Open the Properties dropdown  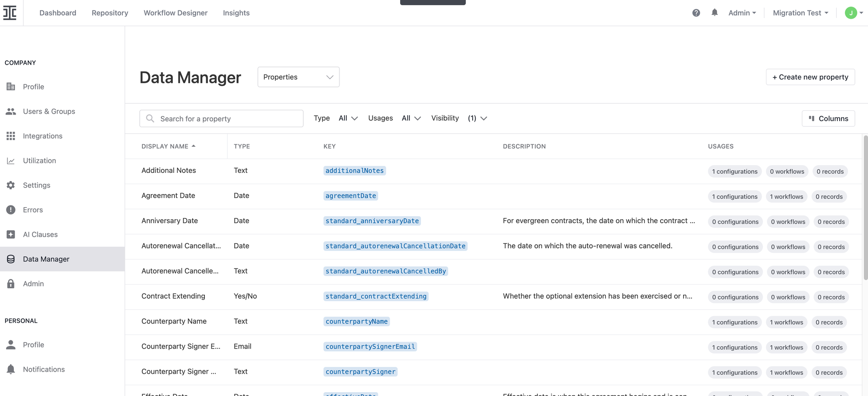299,77
